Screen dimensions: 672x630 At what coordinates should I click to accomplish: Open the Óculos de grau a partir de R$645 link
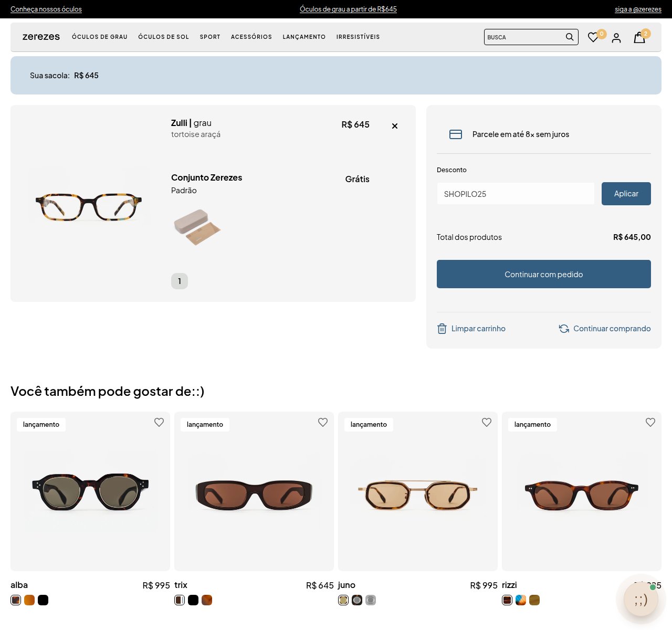tap(348, 9)
